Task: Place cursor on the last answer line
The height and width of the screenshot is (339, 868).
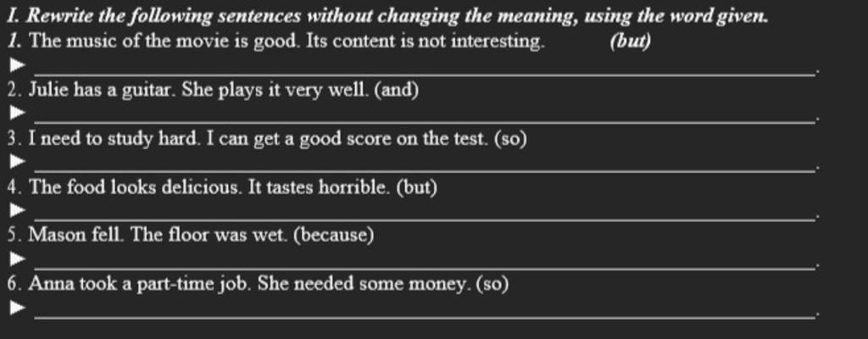Action: point(424,311)
